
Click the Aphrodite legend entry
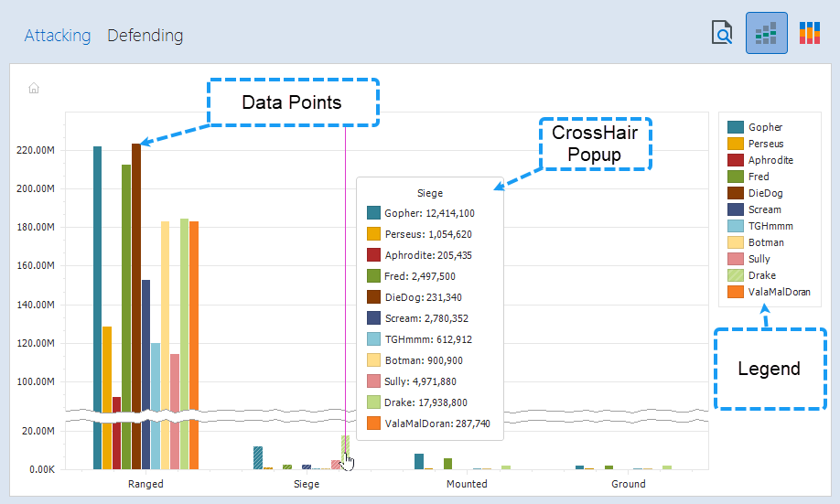[770, 160]
